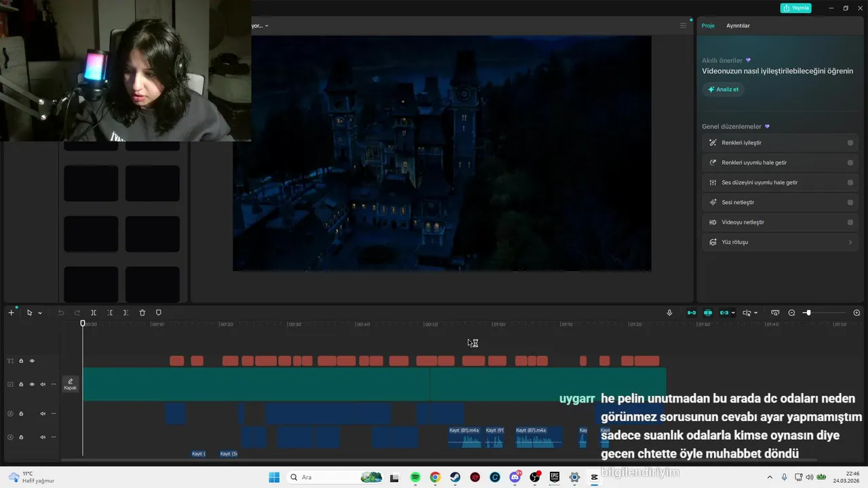The width and height of the screenshot is (868, 488).
Task: Expand preview axis dropdown arrow
Action: [x=755, y=313]
